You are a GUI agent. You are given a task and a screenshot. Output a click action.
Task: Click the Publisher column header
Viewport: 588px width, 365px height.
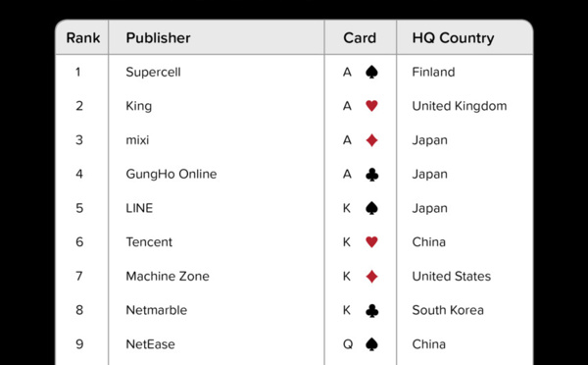[x=158, y=38]
